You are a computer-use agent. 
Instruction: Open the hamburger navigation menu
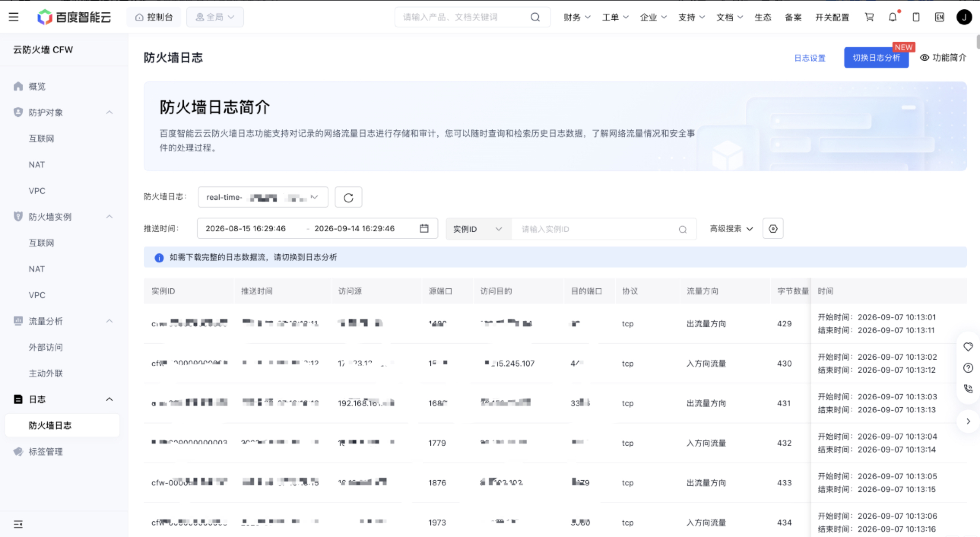click(x=14, y=17)
